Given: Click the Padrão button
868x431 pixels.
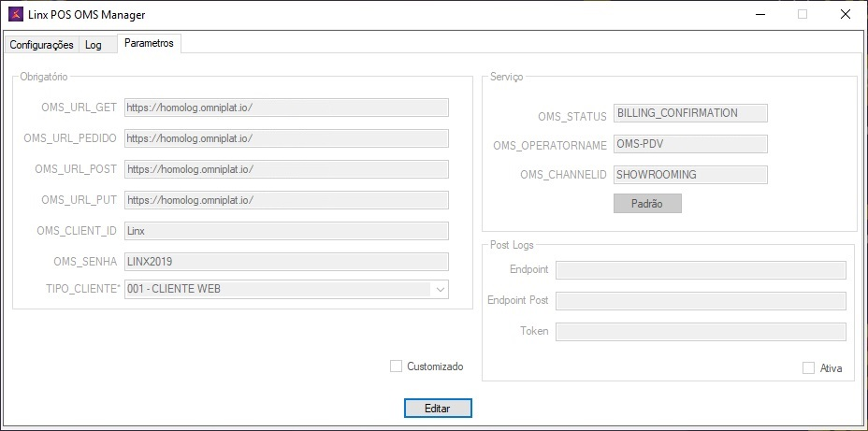Looking at the screenshot, I should (x=647, y=204).
